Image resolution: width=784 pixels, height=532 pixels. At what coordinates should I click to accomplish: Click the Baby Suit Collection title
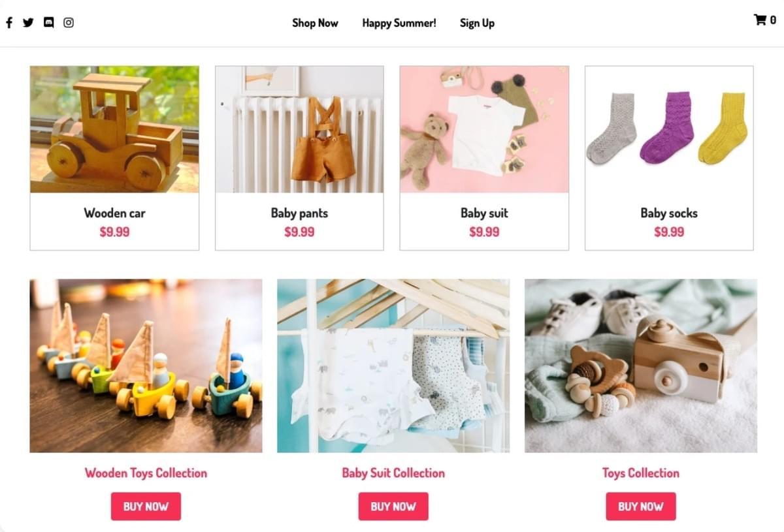(393, 473)
